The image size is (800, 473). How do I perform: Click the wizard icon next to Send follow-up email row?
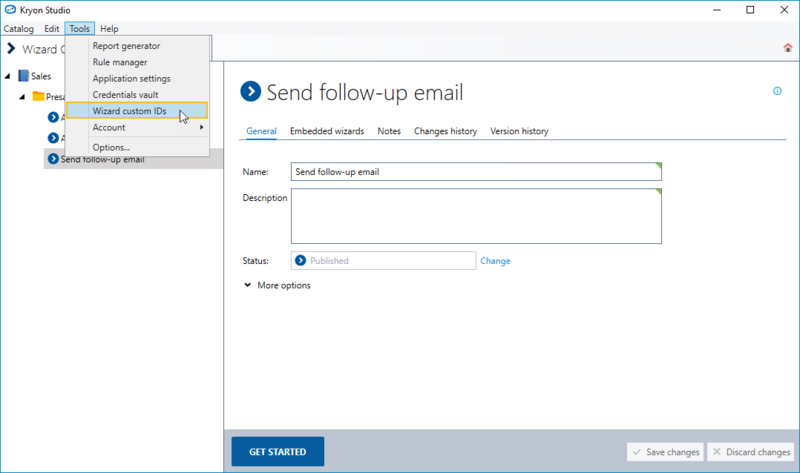[53, 159]
